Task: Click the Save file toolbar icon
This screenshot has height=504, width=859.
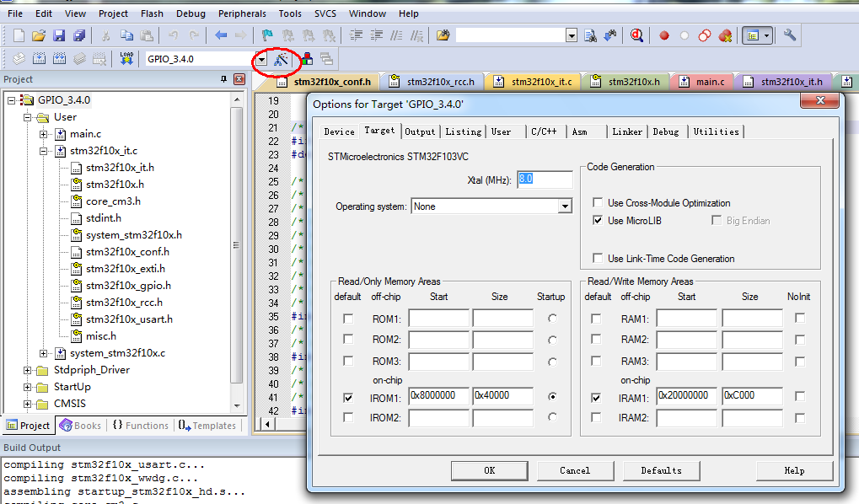Action: [x=59, y=36]
